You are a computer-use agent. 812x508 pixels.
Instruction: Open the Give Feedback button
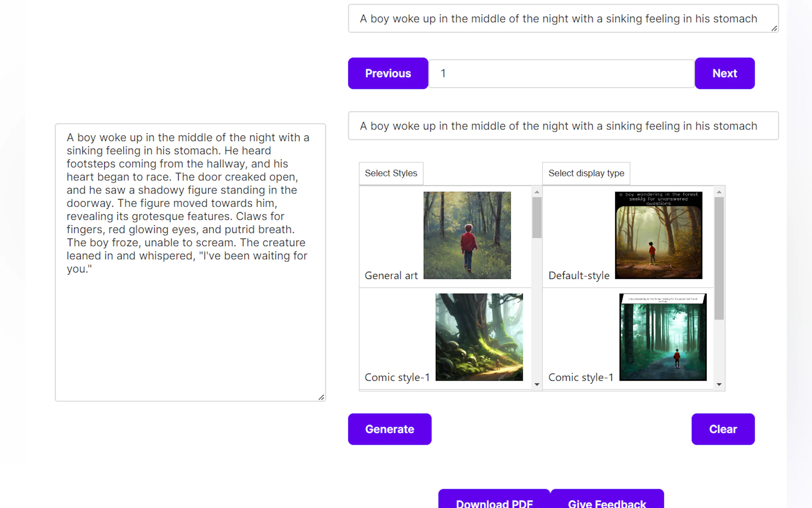pos(606,502)
